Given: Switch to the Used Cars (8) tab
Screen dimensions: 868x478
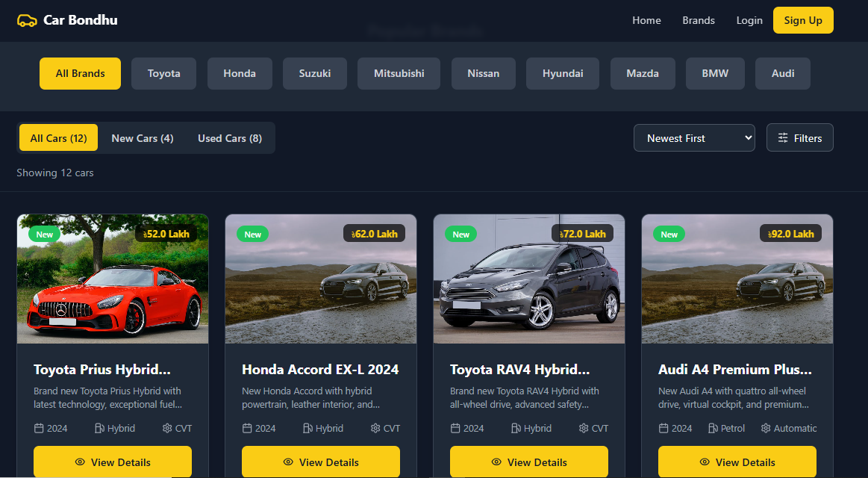Looking at the screenshot, I should point(229,138).
